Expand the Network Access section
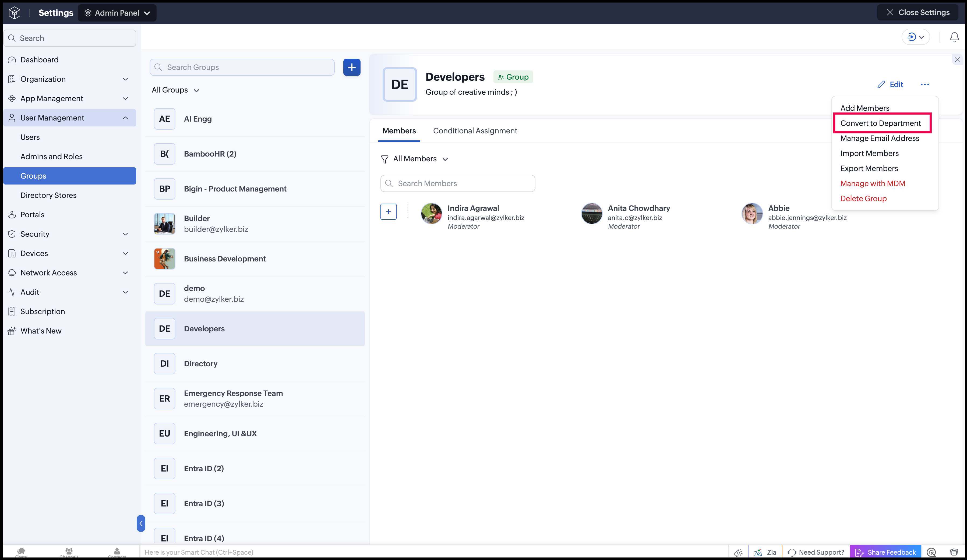967x560 pixels. pyautogui.click(x=70, y=273)
